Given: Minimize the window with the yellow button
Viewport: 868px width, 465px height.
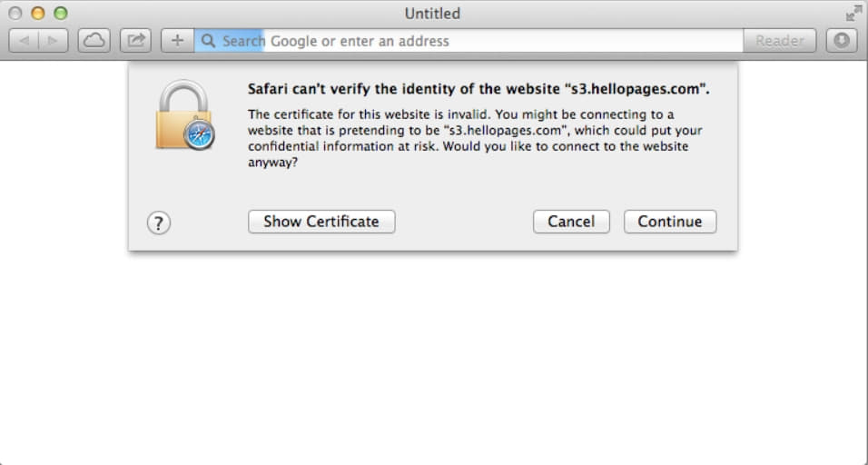Looking at the screenshot, I should pos(37,14).
